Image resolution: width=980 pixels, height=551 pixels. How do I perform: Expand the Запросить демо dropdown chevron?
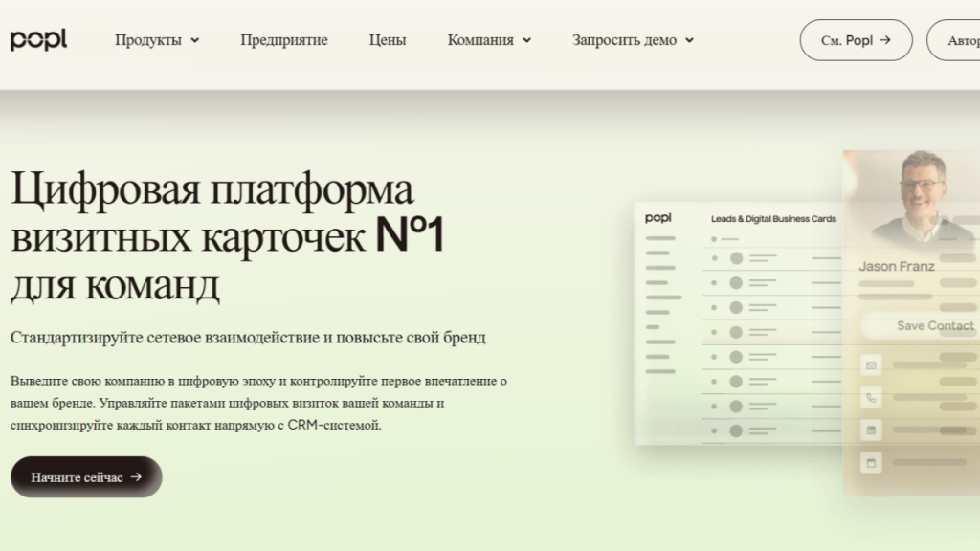coord(689,40)
